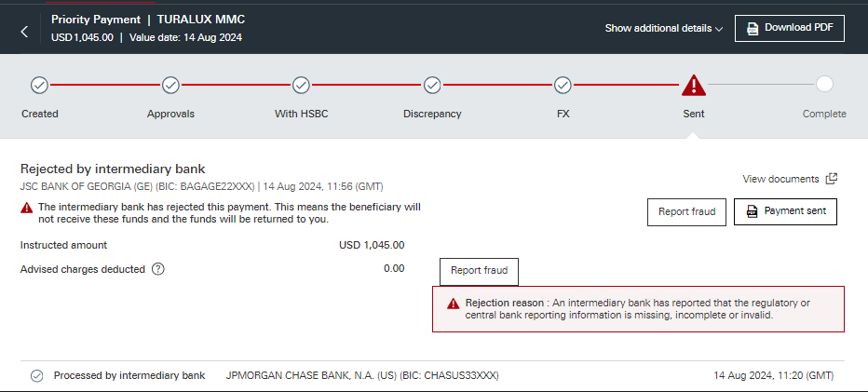Go back using the left chevron arrow
The width and height of the screenshot is (868, 392).
(x=24, y=32)
